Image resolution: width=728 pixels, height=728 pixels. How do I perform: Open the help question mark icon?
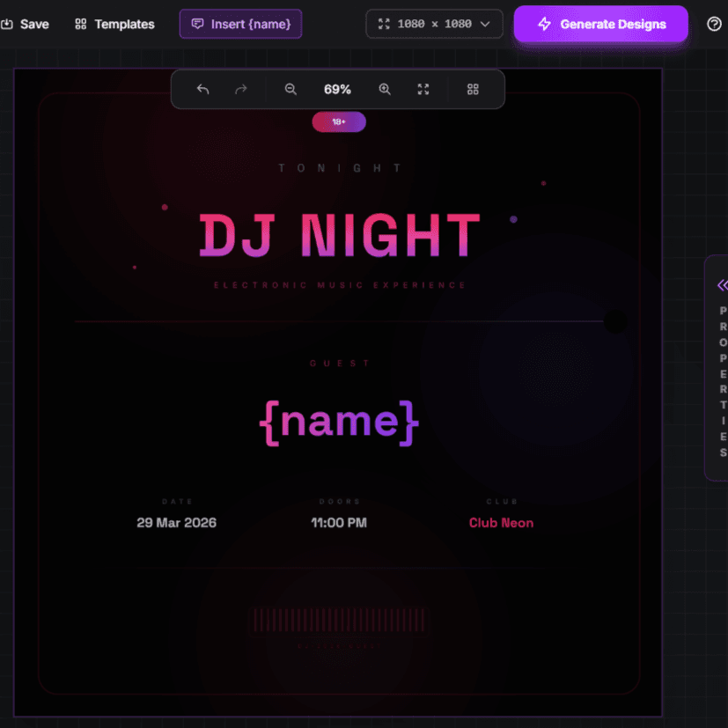pyautogui.click(x=714, y=24)
